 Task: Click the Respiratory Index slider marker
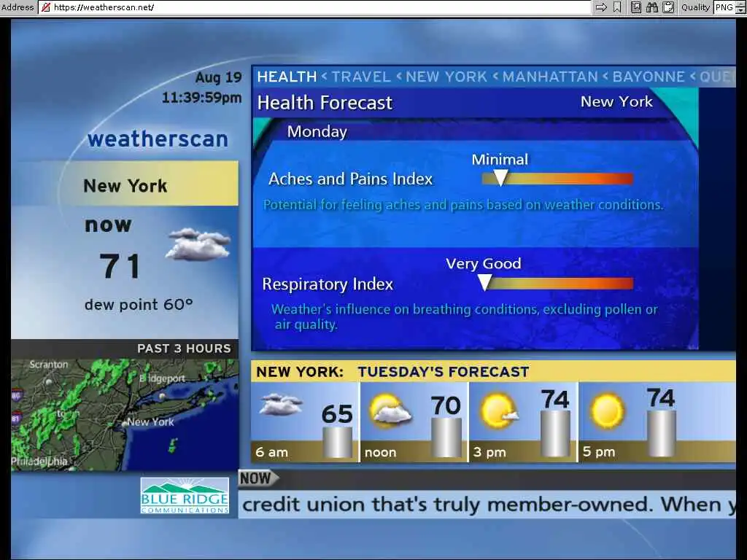[484, 283]
